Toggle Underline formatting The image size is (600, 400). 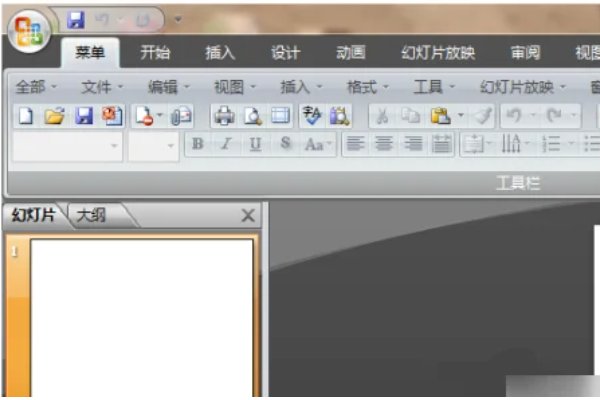[x=255, y=144]
